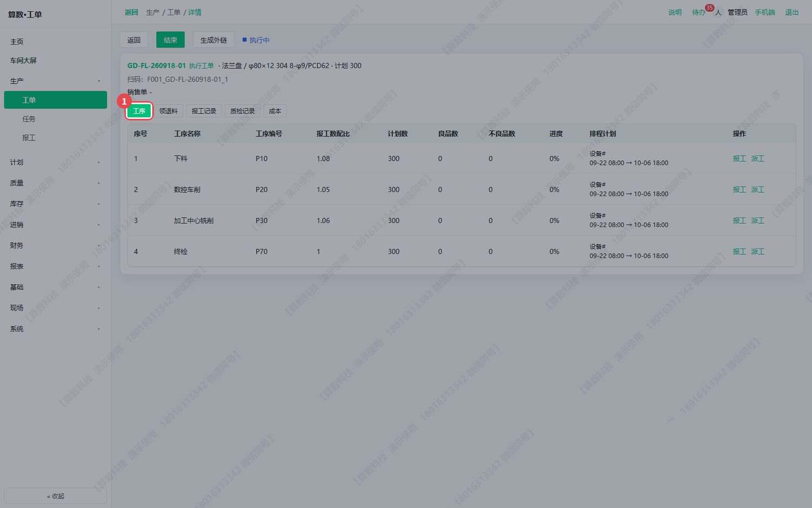This screenshot has width=812, height=508.
Task: Switch to the 工序 tab
Action: pos(139,111)
